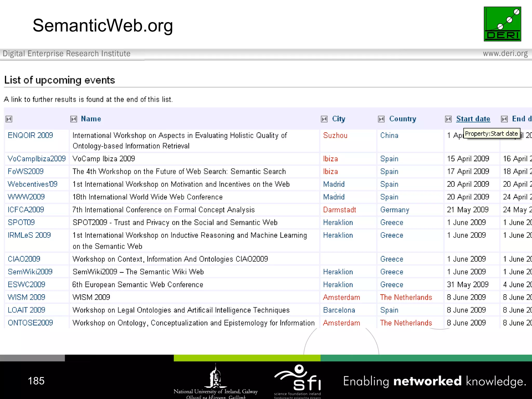Follow the Ibiza link in FoWS2009 row
Screen dimensions: 532x399
tap(330, 171)
